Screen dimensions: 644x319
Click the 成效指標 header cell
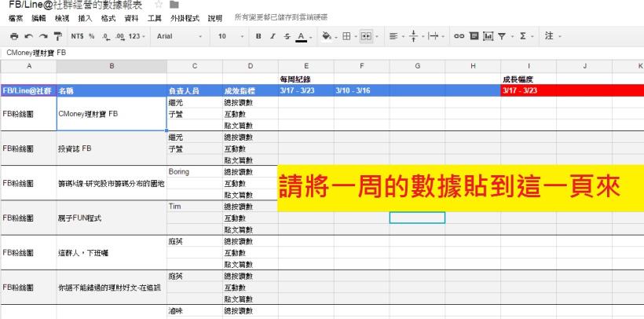[x=251, y=90]
